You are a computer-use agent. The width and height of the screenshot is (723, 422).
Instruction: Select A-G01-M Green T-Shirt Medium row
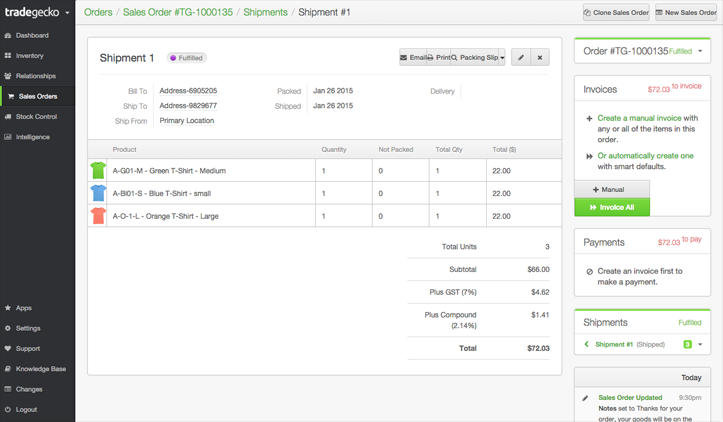325,171
